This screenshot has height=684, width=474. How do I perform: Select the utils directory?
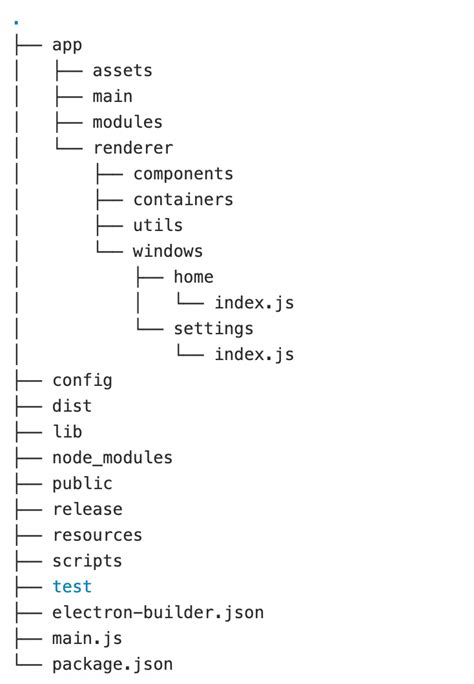pos(158,225)
